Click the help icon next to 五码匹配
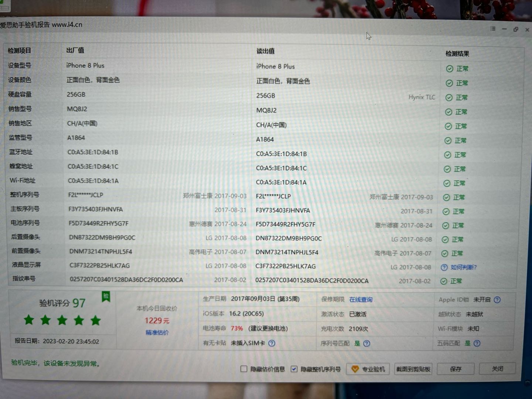532x399 pixels. [477, 344]
